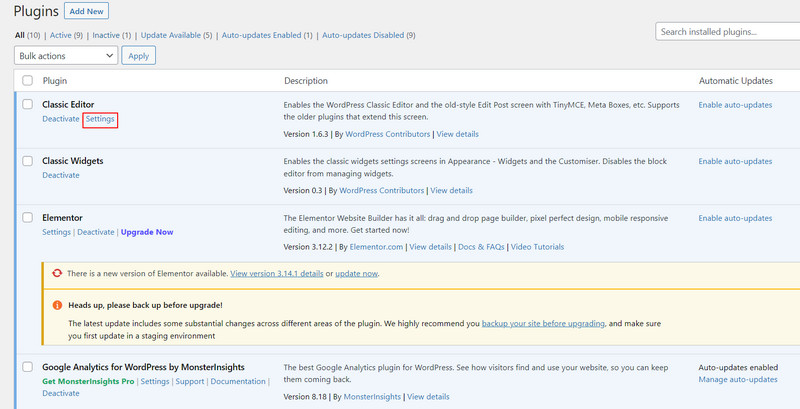Viewport: 800px width, 409px height.
Task: Click the Add New button
Action: (86, 12)
